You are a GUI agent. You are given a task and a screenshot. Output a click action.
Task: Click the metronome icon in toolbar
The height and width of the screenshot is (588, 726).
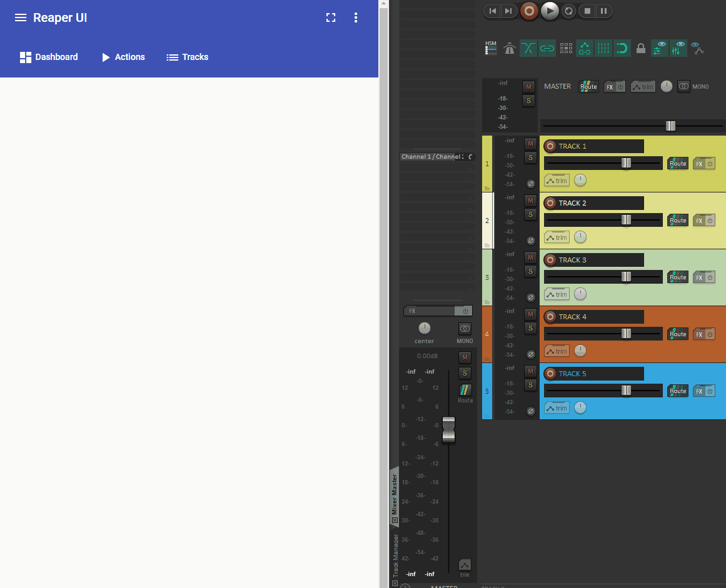(x=510, y=48)
